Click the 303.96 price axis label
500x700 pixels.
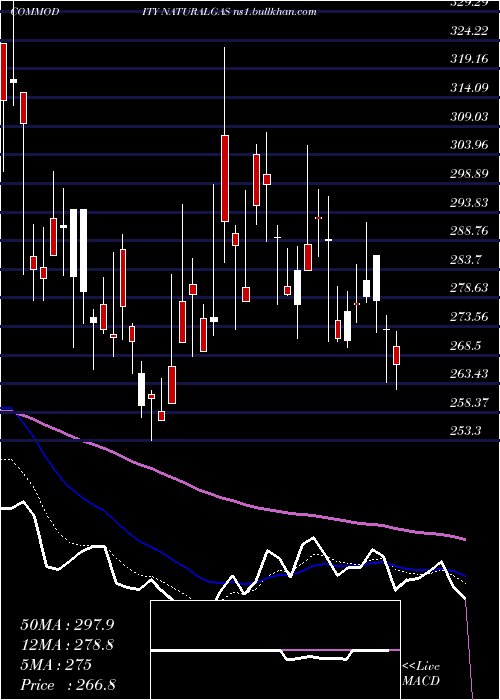(468, 145)
